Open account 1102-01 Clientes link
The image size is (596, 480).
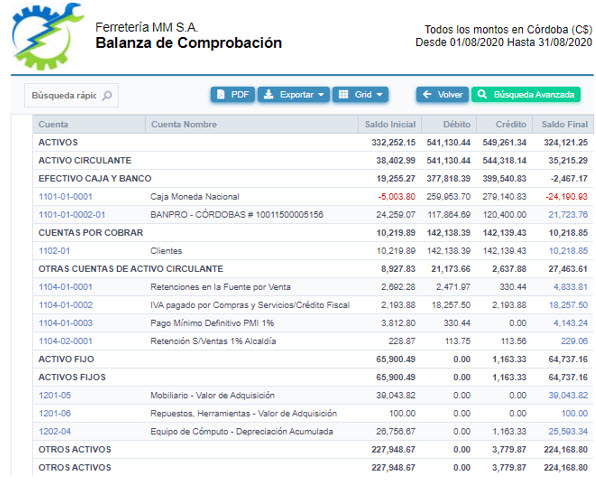point(54,251)
